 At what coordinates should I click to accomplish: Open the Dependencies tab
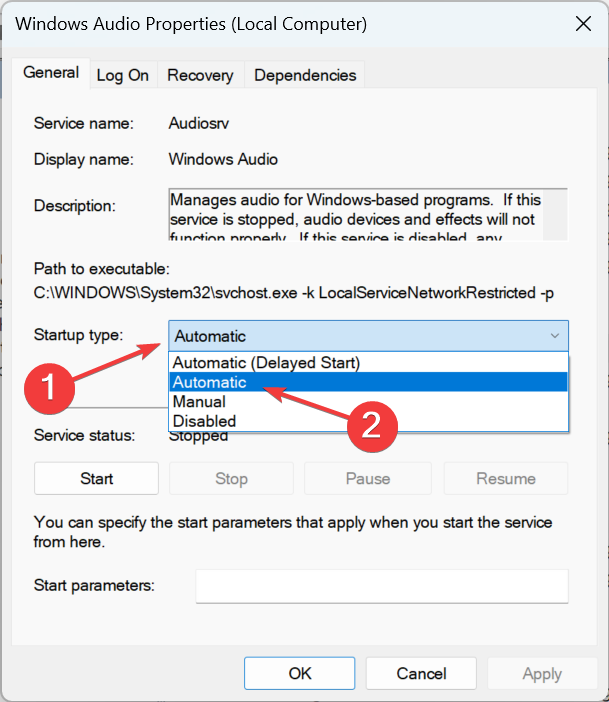click(305, 75)
